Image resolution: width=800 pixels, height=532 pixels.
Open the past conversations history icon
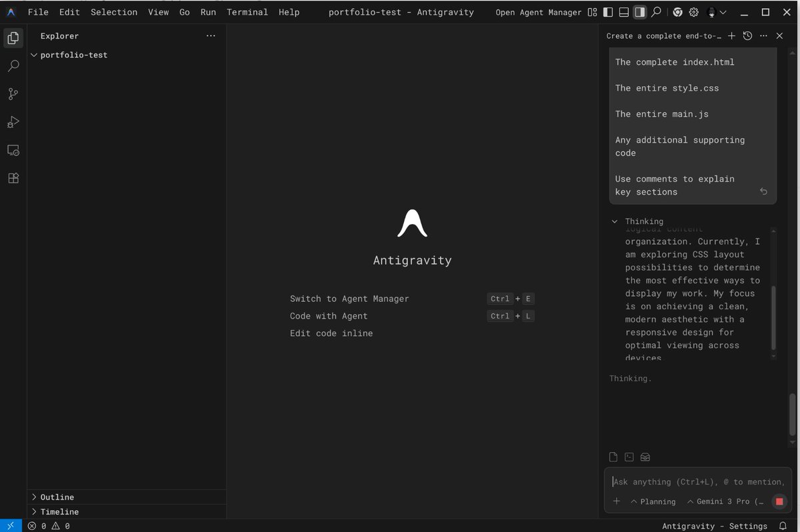point(747,36)
